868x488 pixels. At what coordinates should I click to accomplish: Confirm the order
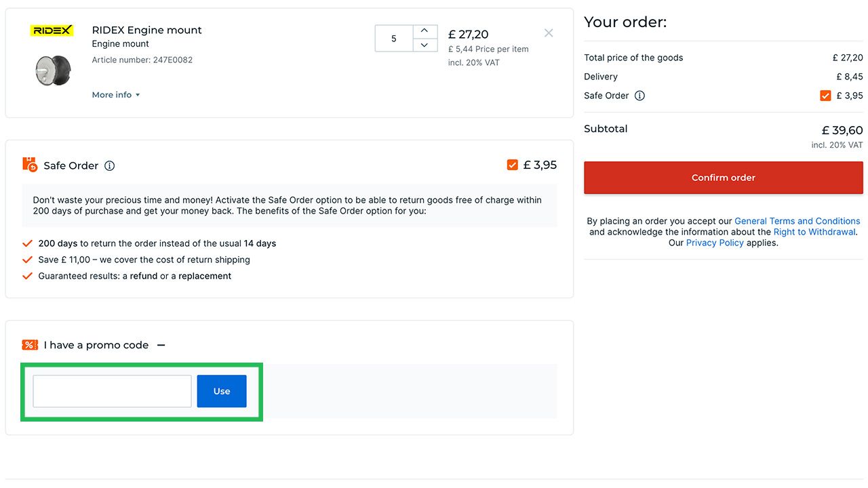(724, 178)
